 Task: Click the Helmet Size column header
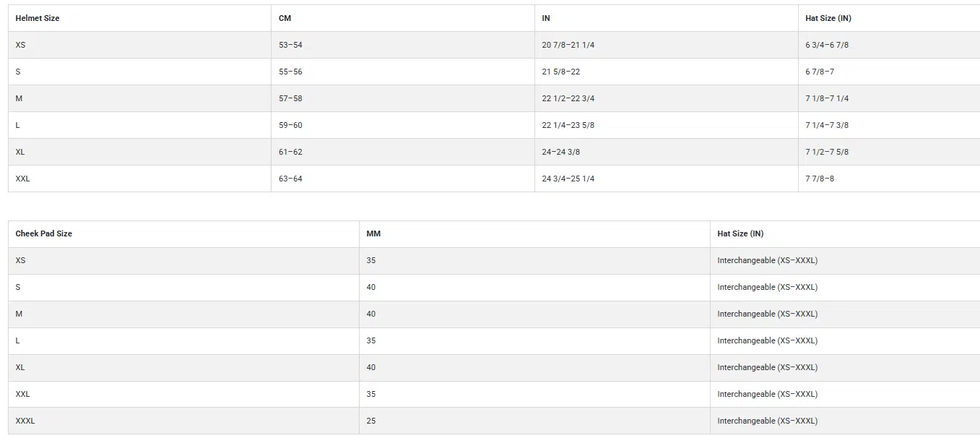point(38,18)
